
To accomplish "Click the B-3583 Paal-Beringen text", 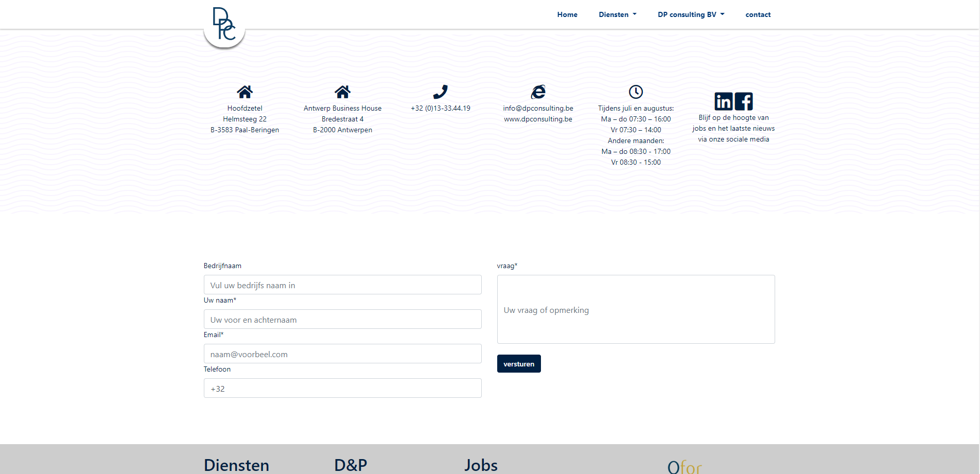I will click(x=245, y=130).
